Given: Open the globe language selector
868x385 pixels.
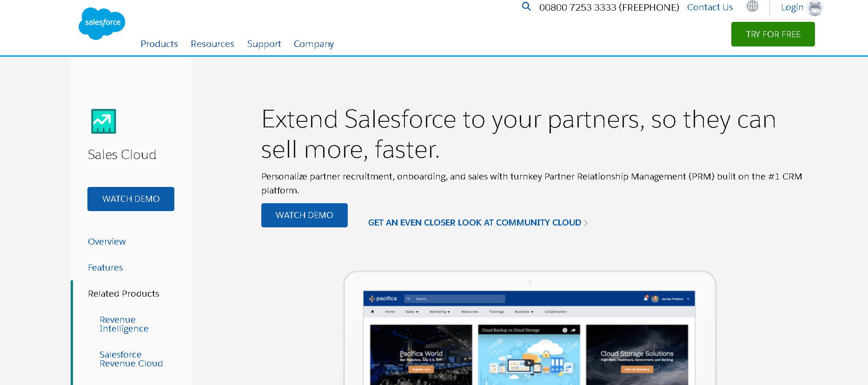Looking at the screenshot, I should [752, 7].
